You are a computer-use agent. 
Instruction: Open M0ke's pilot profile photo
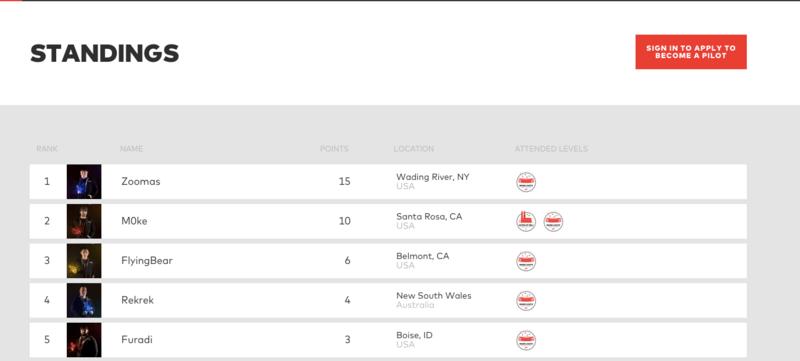(x=84, y=221)
